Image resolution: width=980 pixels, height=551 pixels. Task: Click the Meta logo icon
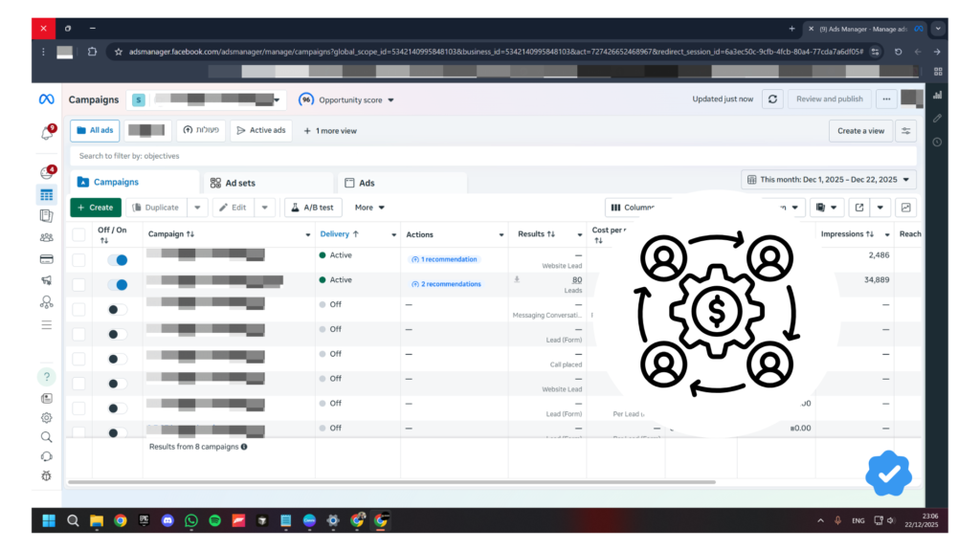coord(46,99)
